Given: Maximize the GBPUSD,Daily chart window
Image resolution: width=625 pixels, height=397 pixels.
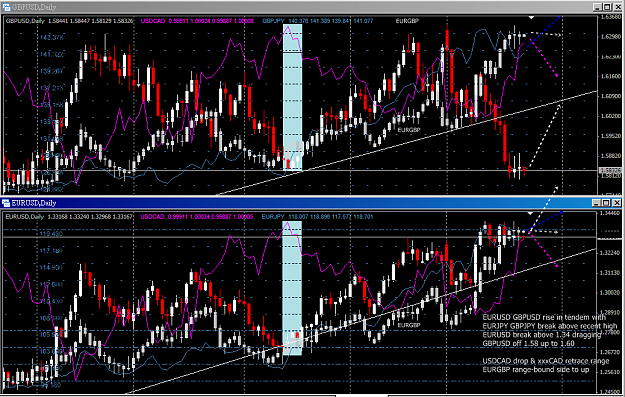Looking at the screenshot, I should pyautogui.click(x=607, y=7).
